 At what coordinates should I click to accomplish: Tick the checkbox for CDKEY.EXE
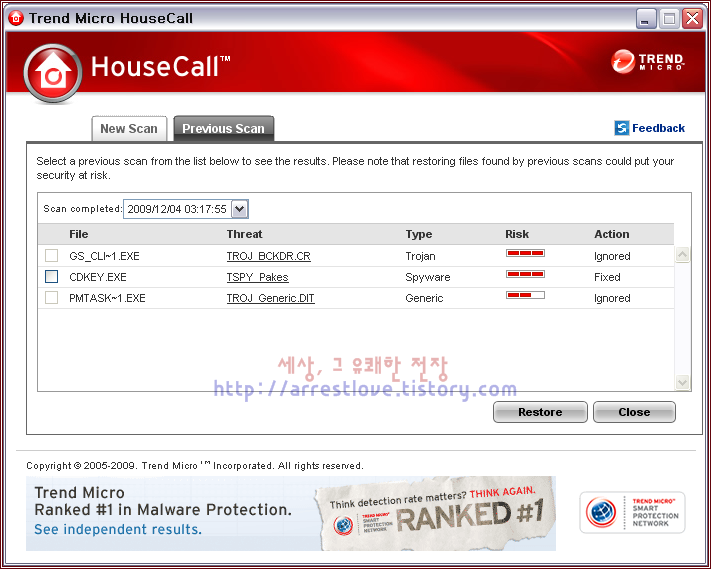(52, 277)
